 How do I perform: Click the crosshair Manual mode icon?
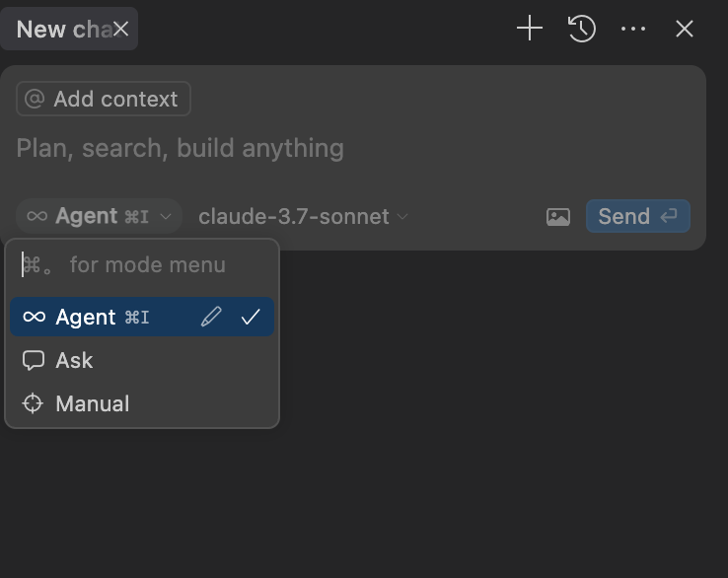click(x=34, y=403)
